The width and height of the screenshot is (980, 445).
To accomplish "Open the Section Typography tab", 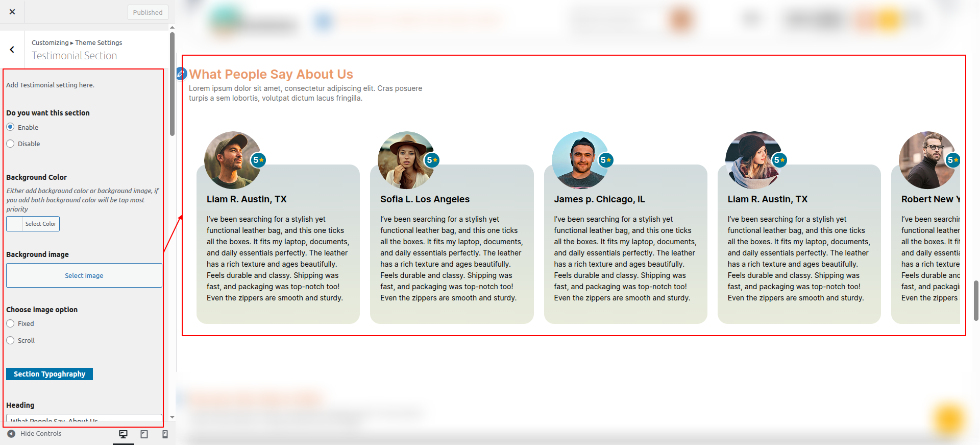I will tap(50, 374).
